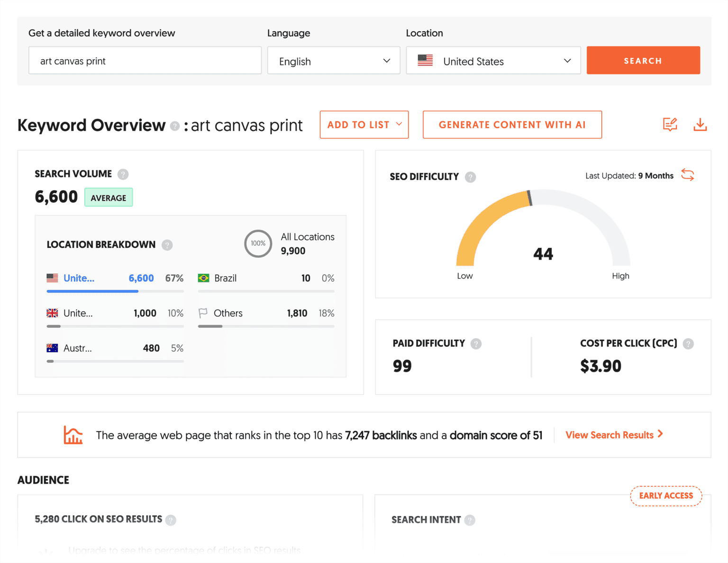Open the Language dropdown
Screen dimensions: 728x563
coord(333,60)
